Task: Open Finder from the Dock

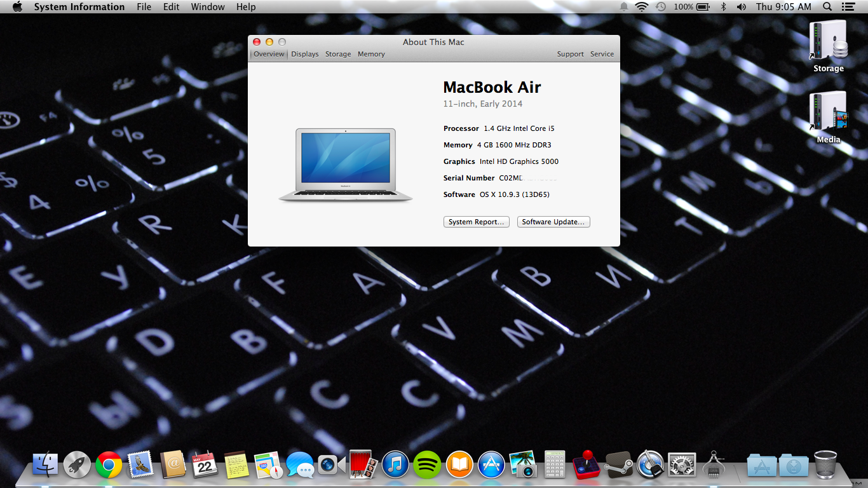Action: click(45, 465)
